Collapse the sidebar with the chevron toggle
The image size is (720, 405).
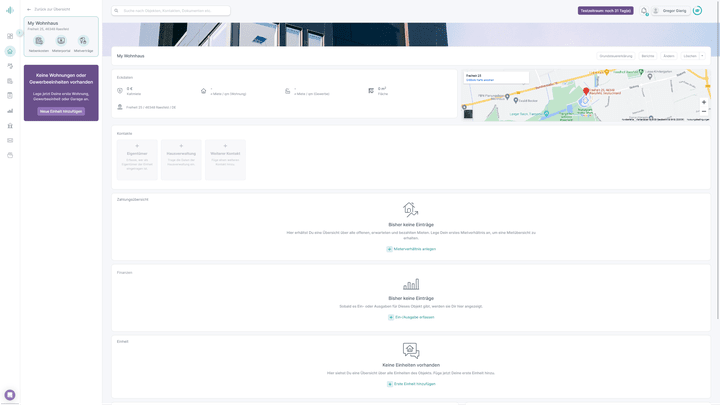click(20, 33)
